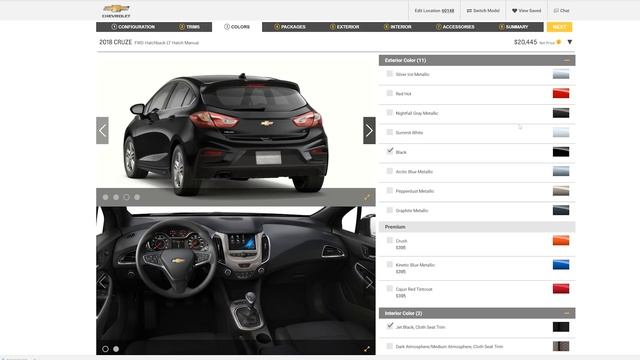Screen dimensions: 640x360
Task: Check the Arctic Blue Metallic checkbox
Action: (x=390, y=171)
